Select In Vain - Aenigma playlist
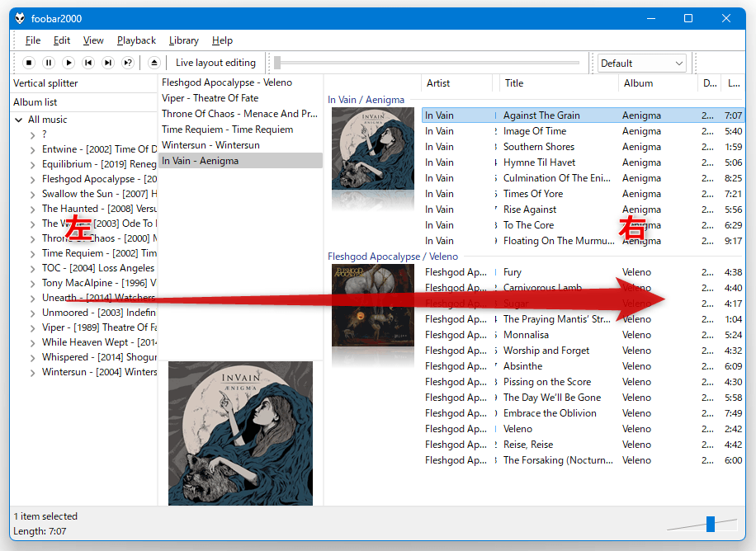The height and width of the screenshot is (551, 756). [x=240, y=161]
